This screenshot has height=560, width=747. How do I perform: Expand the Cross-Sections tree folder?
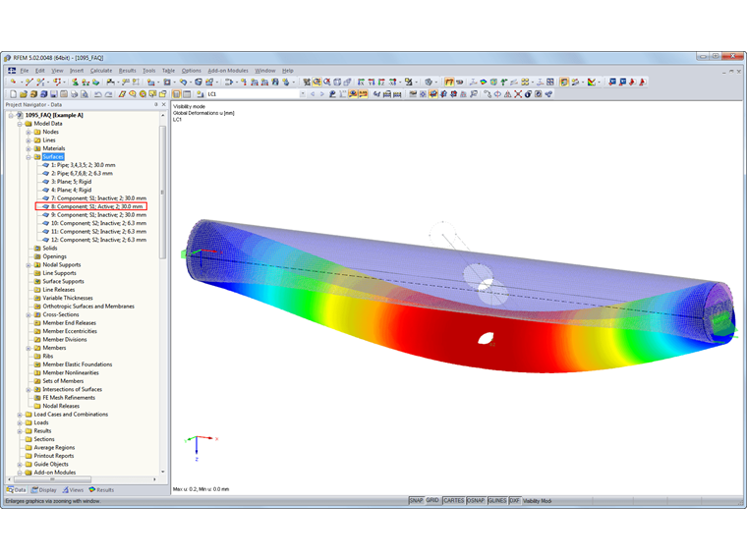(x=29, y=314)
